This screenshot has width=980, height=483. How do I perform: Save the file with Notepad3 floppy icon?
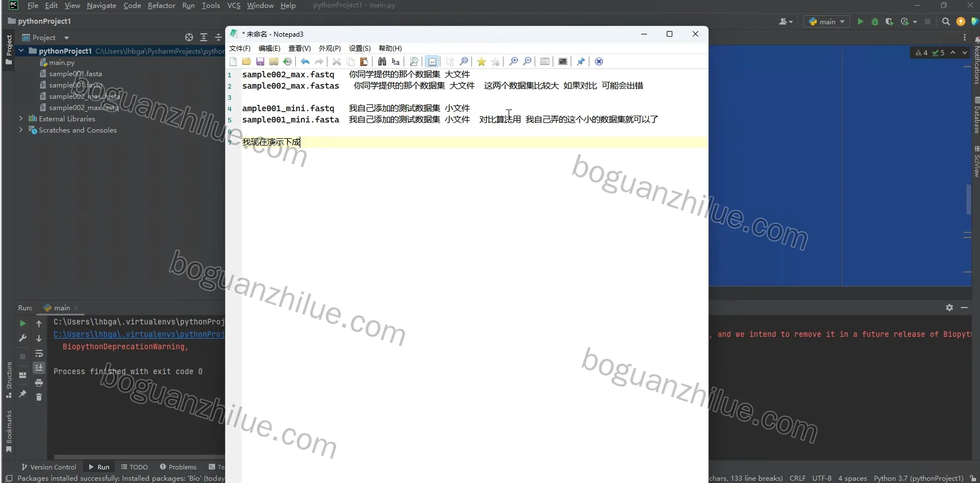[260, 62]
